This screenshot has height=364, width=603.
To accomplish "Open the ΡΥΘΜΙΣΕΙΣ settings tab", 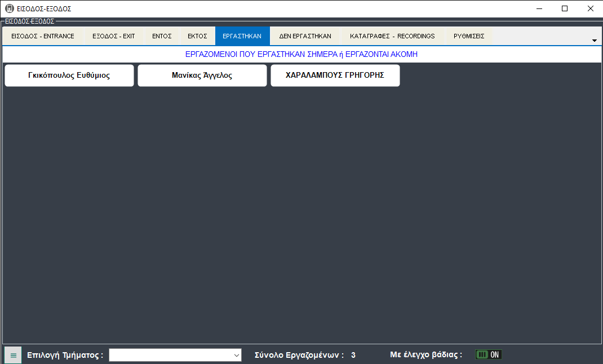I will 469,36.
